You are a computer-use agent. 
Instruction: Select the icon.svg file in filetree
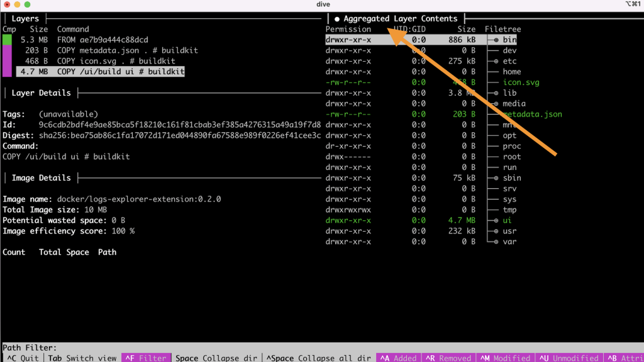point(521,82)
